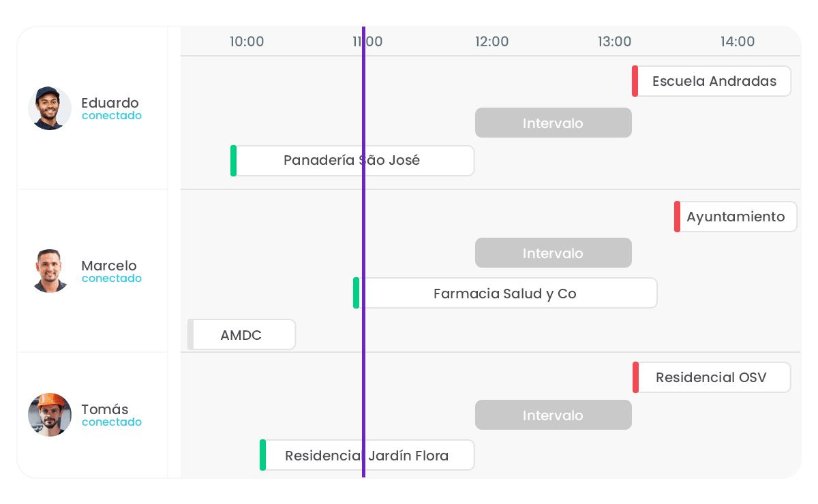The height and width of the screenshot is (504, 818).
Task: Click the 14:00 time header
Action: [x=738, y=42]
